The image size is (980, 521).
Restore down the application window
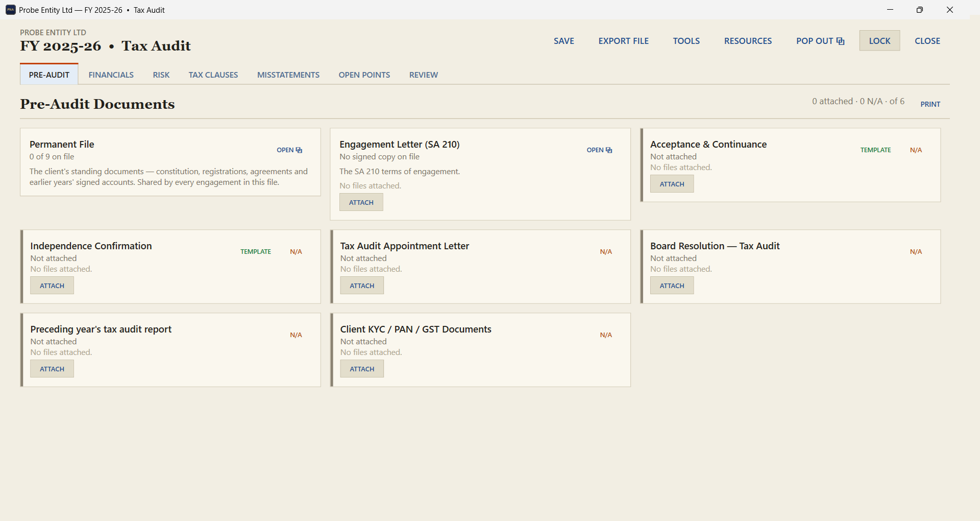point(919,10)
